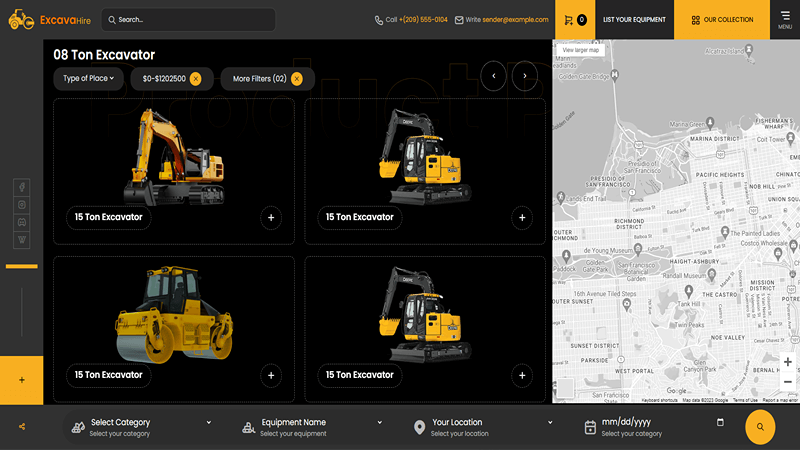Clear the More Filters (02) chip
This screenshot has width=800, height=450.
click(x=296, y=79)
